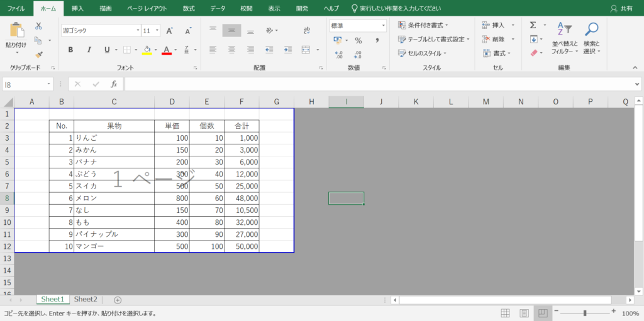This screenshot has height=321, width=644.
Task: Apply comma style format
Action: click(377, 40)
